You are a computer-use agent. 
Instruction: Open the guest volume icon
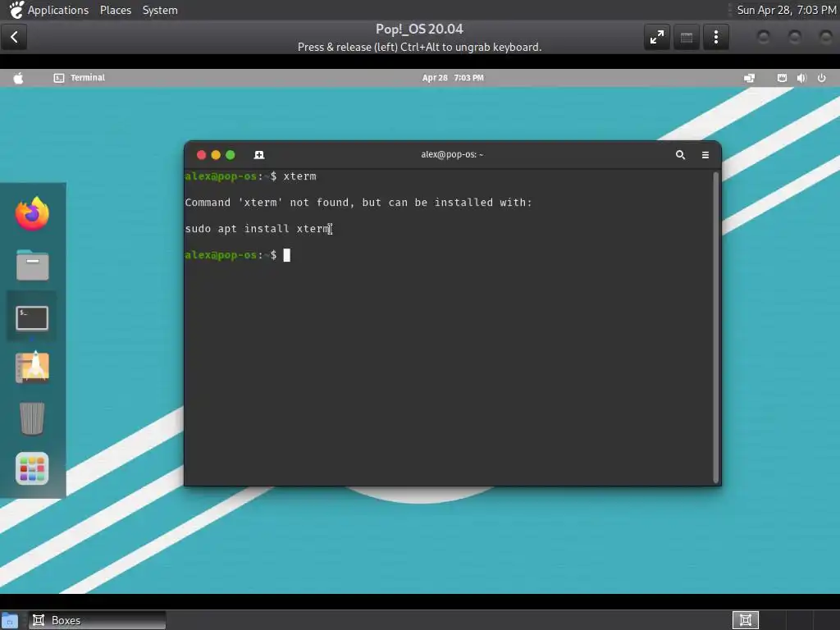801,78
